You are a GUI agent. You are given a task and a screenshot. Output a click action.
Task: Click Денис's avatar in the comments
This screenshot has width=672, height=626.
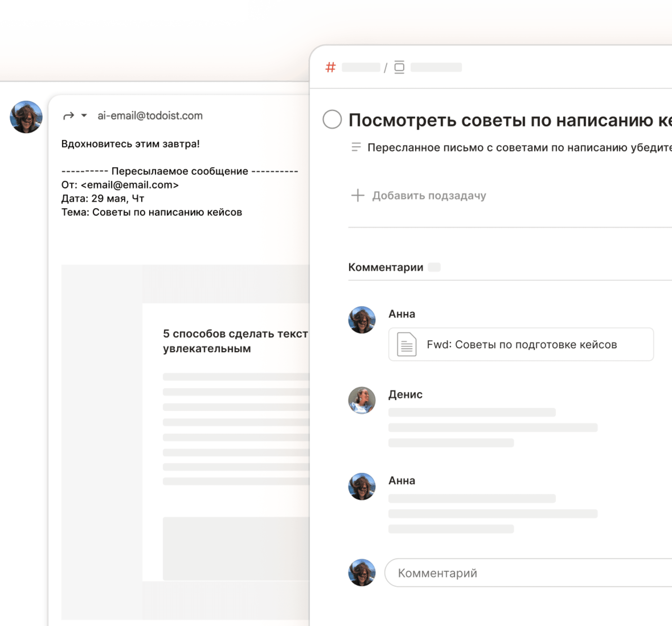[x=362, y=400]
